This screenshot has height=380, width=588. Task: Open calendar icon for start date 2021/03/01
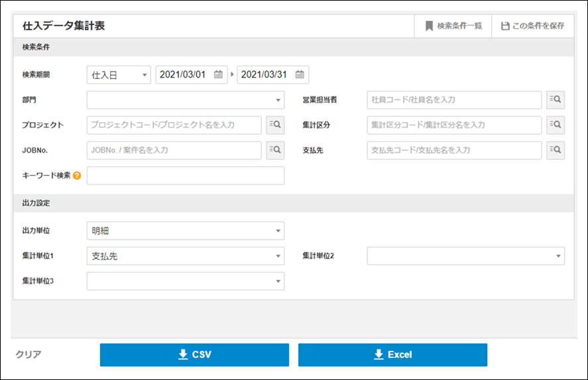click(x=218, y=74)
